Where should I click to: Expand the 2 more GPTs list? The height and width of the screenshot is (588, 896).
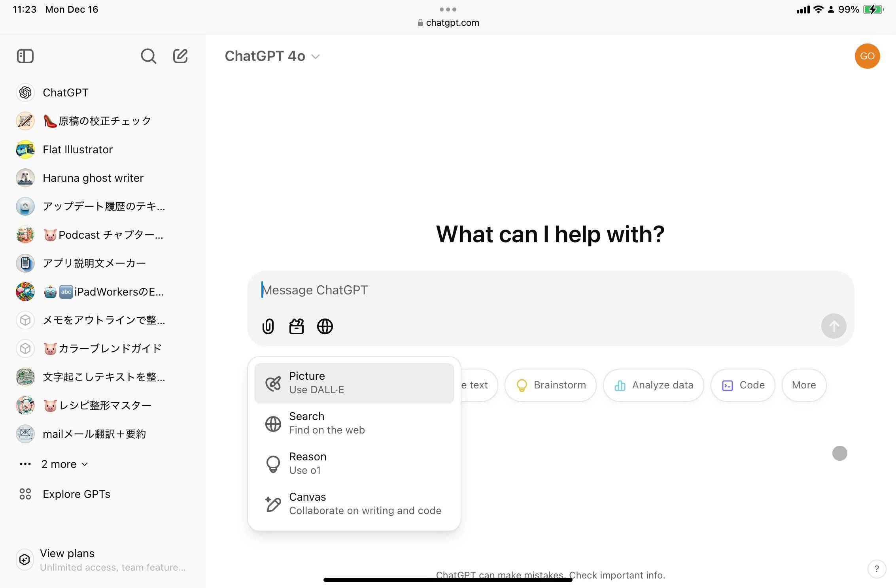click(64, 464)
